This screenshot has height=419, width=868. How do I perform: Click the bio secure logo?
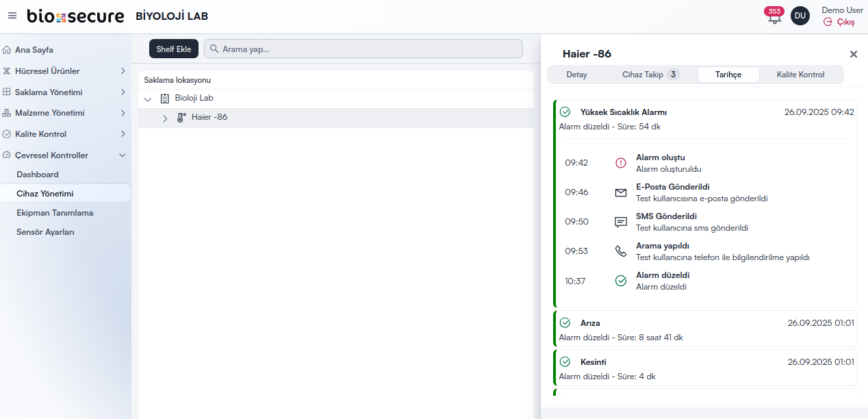pyautogui.click(x=76, y=16)
